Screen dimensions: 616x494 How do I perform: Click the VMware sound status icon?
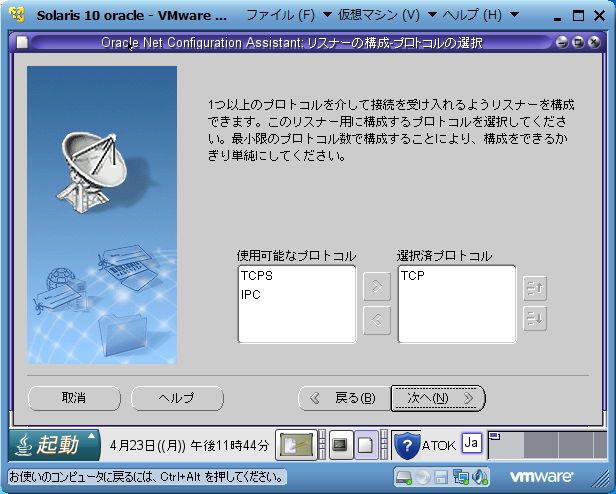click(x=480, y=477)
